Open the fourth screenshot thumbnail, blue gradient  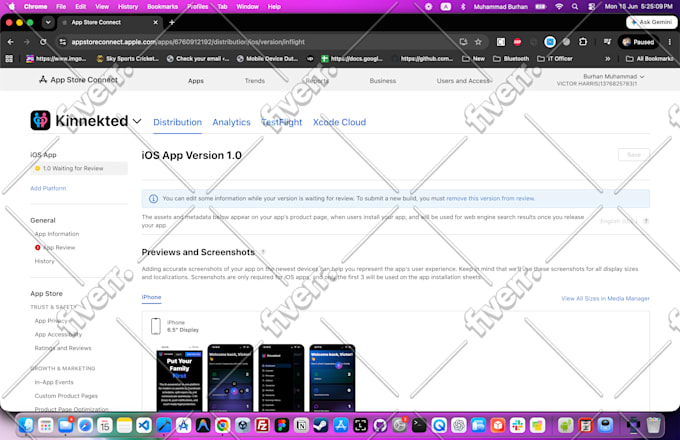pyautogui.click(x=332, y=378)
